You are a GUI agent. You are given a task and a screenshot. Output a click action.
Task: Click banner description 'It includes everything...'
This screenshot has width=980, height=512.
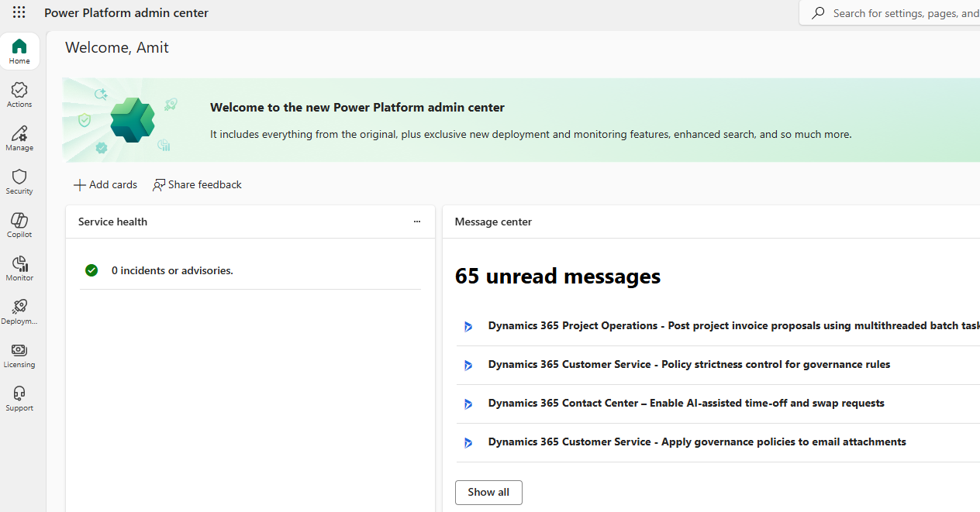(531, 134)
